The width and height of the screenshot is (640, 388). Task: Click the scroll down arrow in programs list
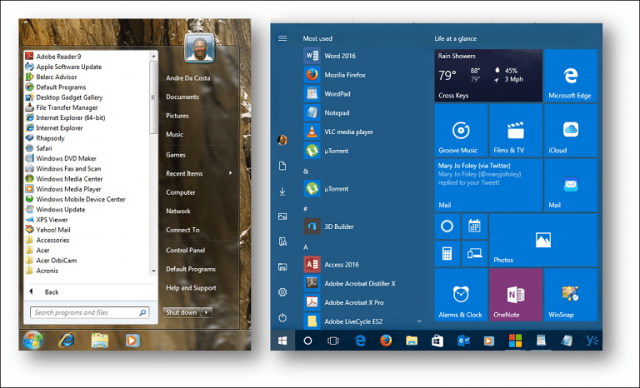(x=153, y=271)
